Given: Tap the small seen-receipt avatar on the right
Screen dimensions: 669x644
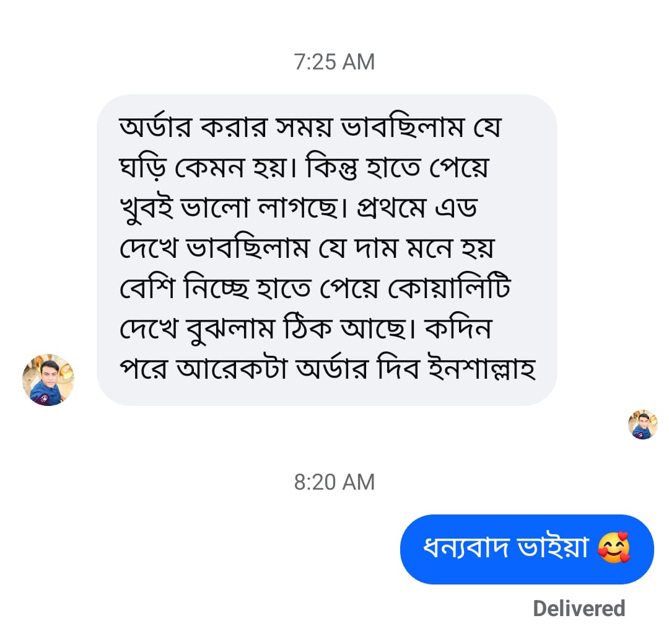Looking at the screenshot, I should [x=642, y=425].
